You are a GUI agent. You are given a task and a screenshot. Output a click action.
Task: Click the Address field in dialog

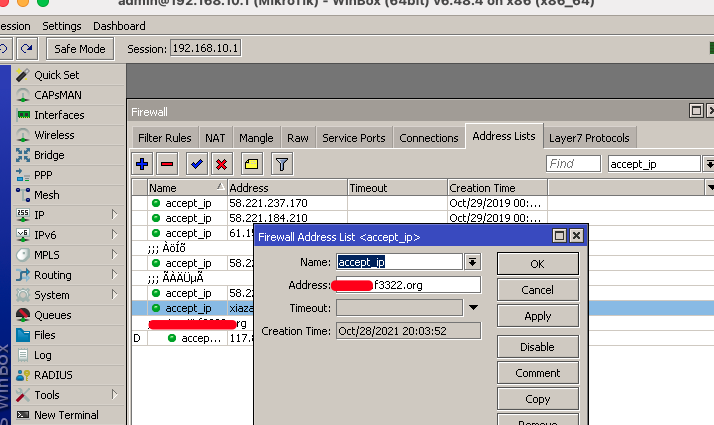coord(408,285)
